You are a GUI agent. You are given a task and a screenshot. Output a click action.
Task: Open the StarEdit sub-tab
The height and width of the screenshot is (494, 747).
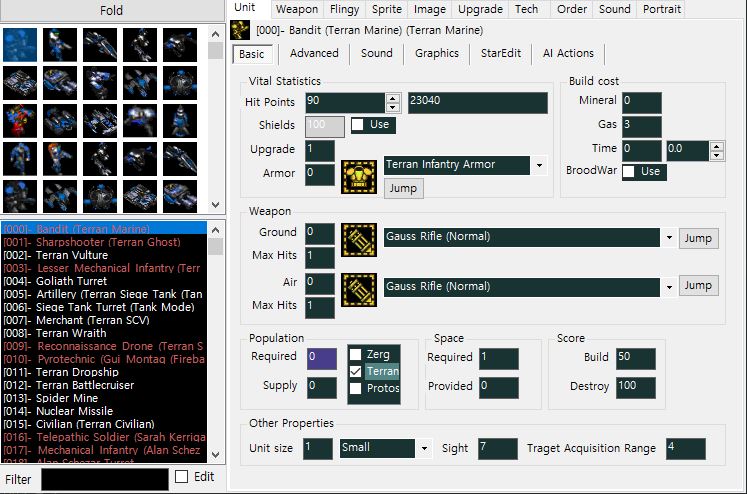(x=501, y=53)
